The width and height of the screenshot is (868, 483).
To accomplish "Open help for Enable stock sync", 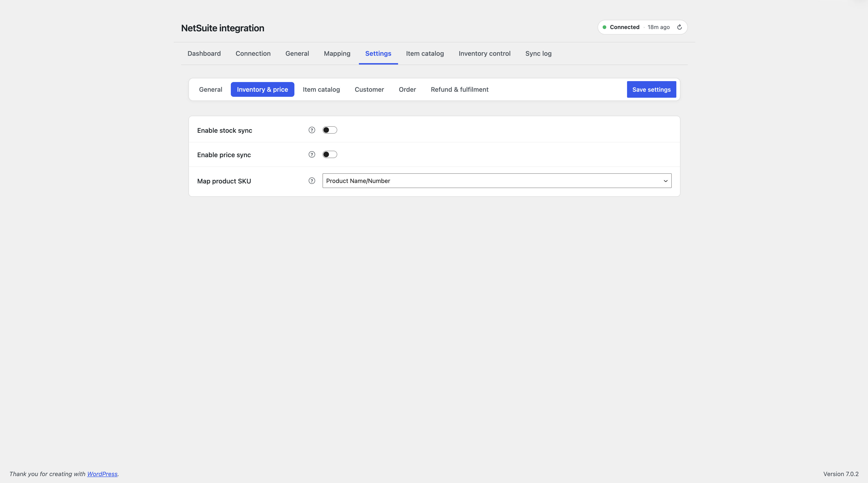I will click(312, 130).
